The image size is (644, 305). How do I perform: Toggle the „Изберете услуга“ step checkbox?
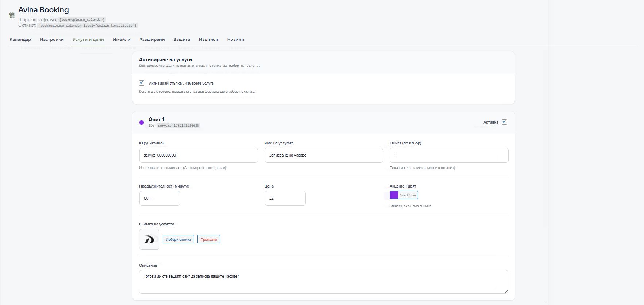click(x=142, y=83)
